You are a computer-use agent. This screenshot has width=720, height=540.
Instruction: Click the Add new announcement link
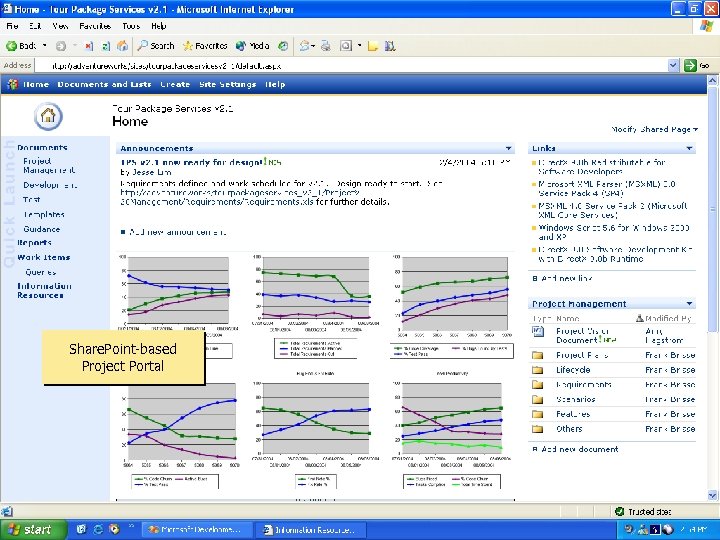(177, 232)
